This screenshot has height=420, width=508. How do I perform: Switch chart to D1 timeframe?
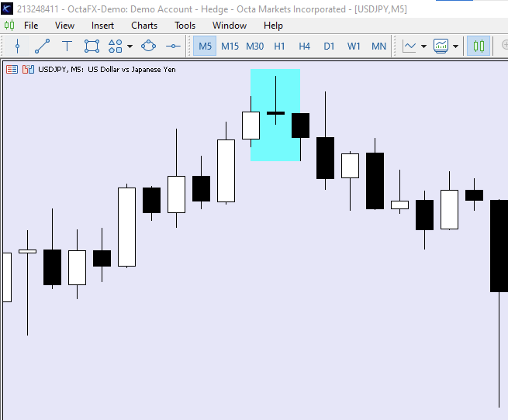329,46
